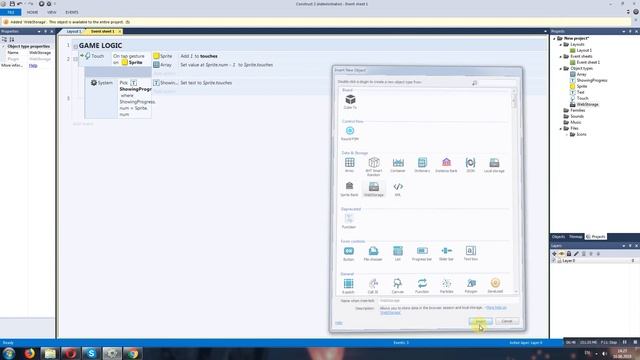
Task: Click the plugin list vertical scrollbar
Action: point(514,191)
